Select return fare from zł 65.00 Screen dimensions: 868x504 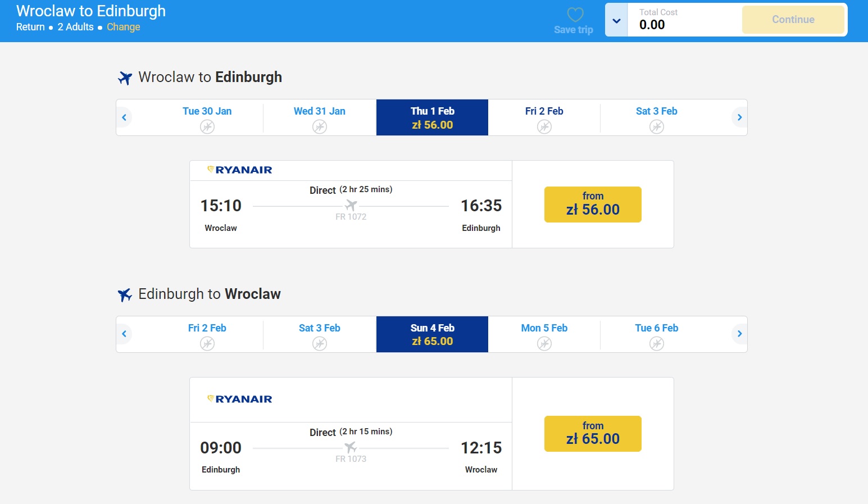593,434
